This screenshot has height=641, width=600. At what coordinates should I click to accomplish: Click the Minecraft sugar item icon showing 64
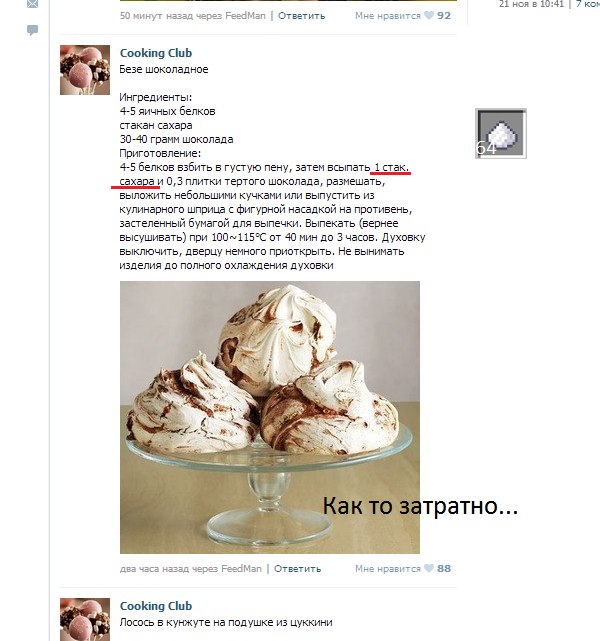(x=501, y=133)
